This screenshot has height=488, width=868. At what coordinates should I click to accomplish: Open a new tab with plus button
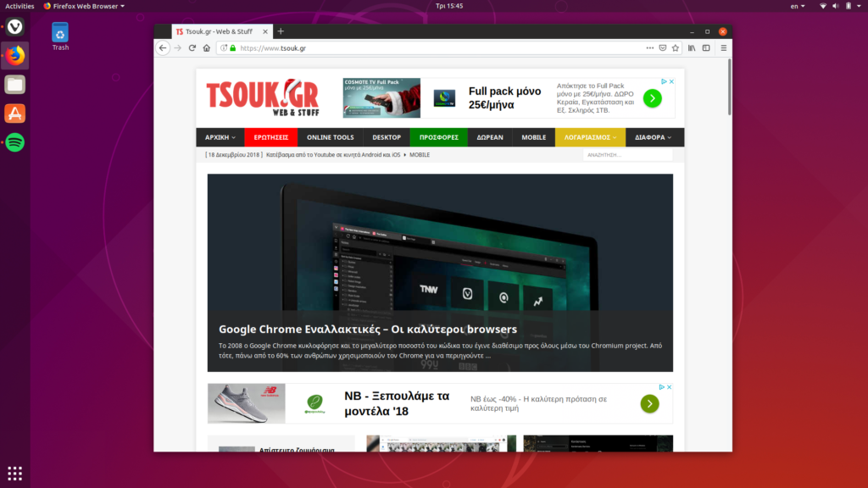click(x=281, y=31)
